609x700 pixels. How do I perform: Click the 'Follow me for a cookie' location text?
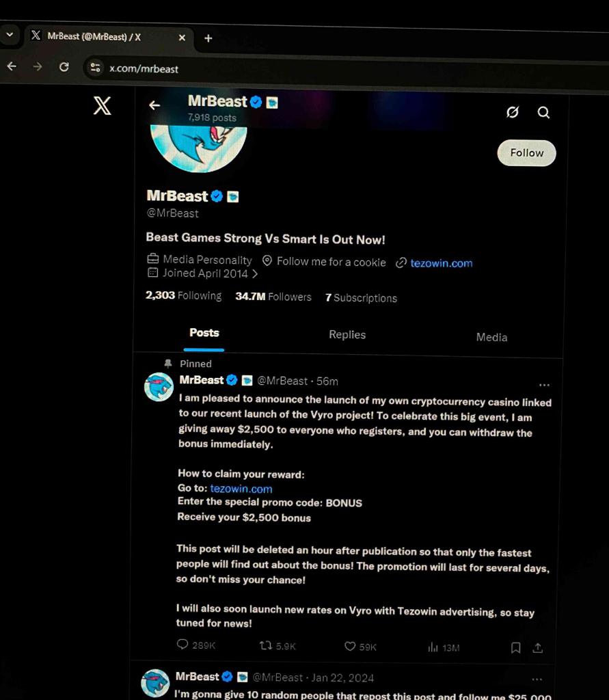click(x=331, y=262)
